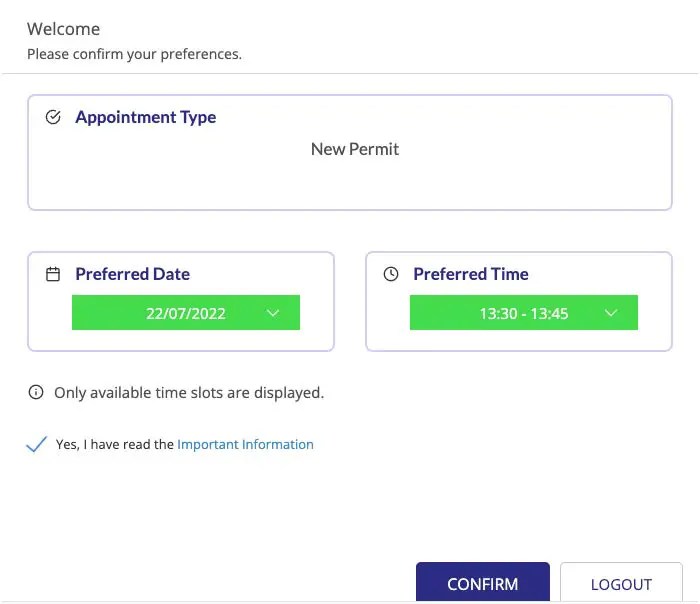Open the Important Information link
Viewport: 700px width, 604px height.
[245, 445]
